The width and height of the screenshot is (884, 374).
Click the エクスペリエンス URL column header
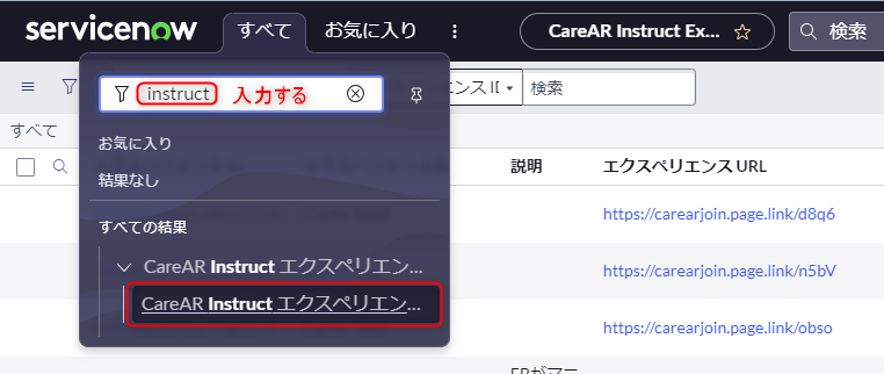(x=684, y=166)
